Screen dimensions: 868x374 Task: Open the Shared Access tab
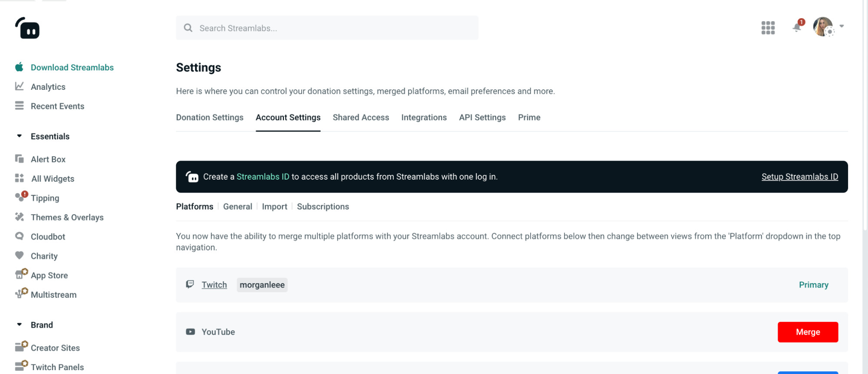pyautogui.click(x=361, y=117)
